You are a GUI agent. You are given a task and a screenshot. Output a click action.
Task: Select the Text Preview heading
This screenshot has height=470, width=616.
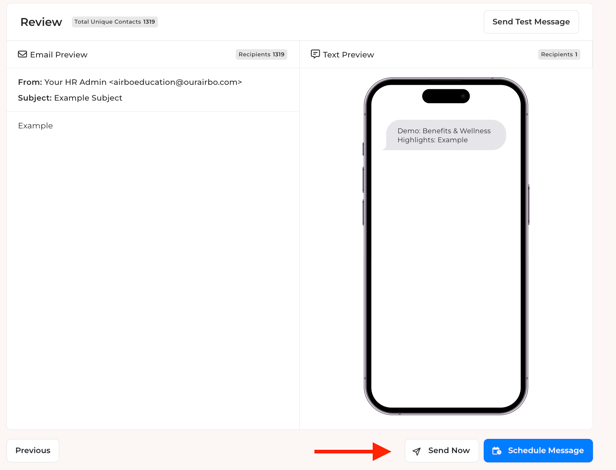coord(348,55)
